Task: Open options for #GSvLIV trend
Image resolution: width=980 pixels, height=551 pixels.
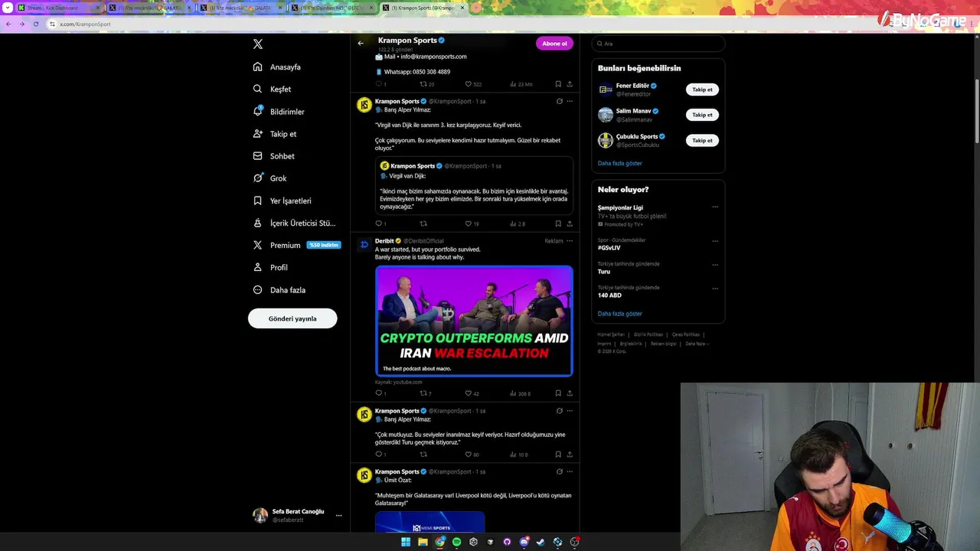Action: pyautogui.click(x=715, y=241)
